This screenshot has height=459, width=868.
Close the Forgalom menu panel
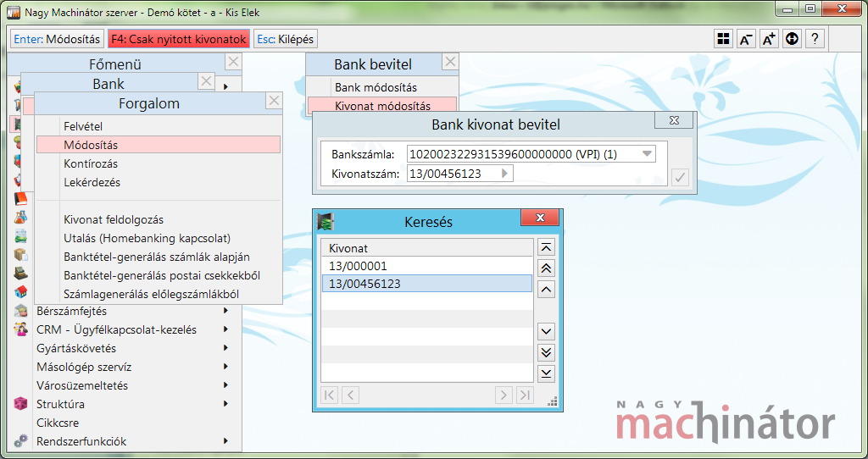tap(274, 101)
